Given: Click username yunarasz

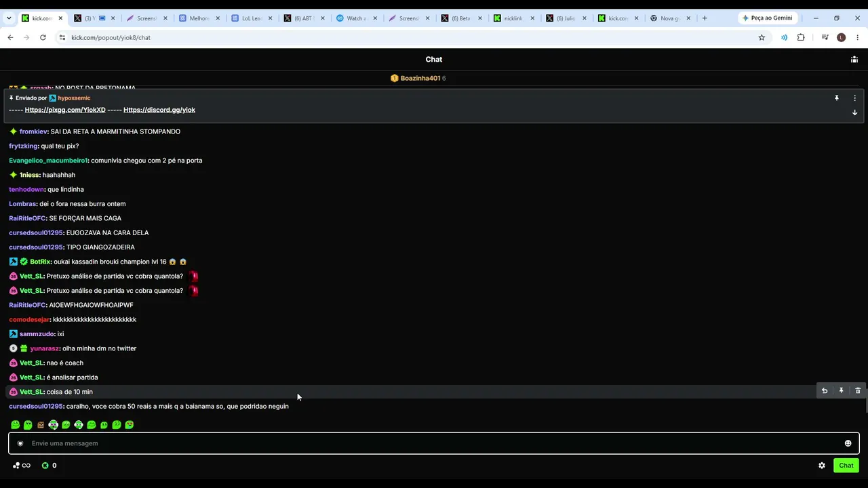Looking at the screenshot, I should coord(45,348).
